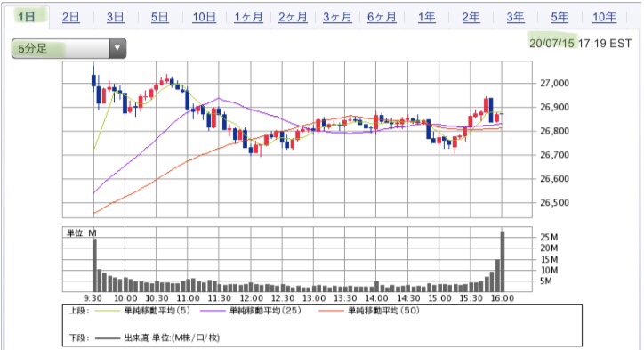Select the 2年 range link
Screen dimensions: 644x350
(471, 17)
